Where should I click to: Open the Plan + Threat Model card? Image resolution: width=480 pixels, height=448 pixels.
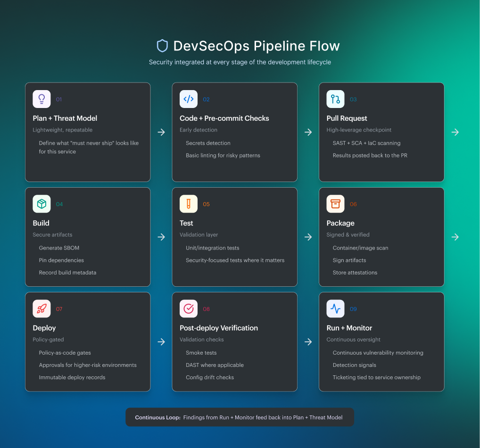[87, 132]
